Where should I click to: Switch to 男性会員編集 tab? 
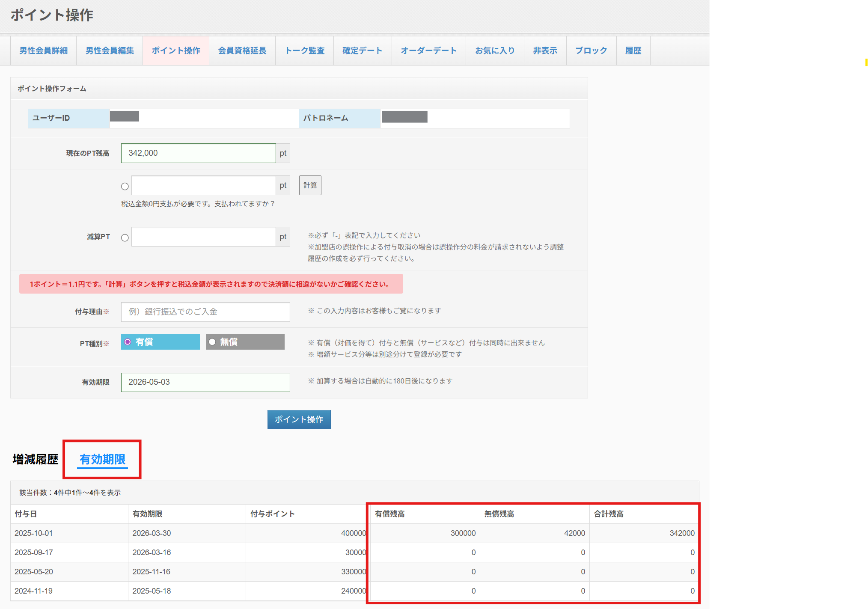110,51
